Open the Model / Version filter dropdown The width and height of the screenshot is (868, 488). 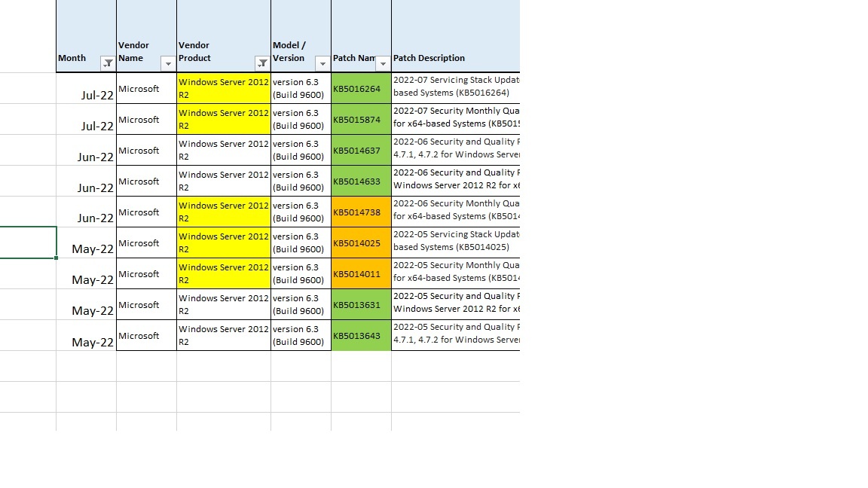[x=322, y=63]
